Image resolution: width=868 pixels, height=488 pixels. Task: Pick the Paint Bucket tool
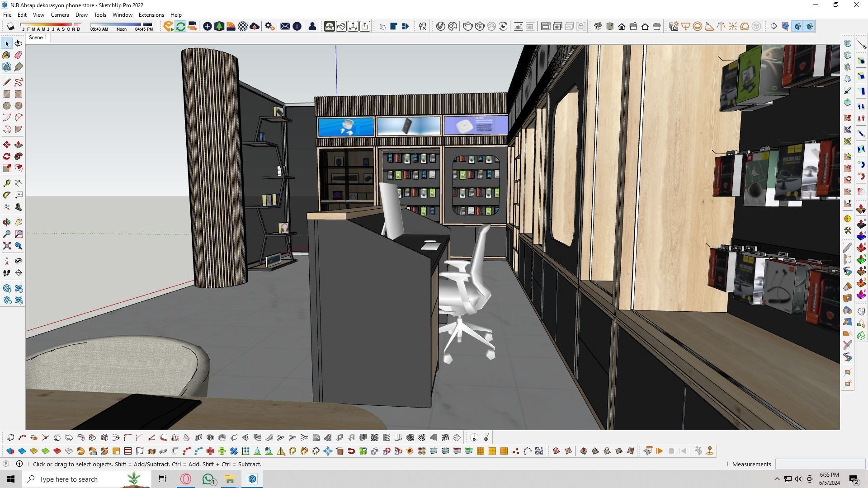[x=7, y=55]
